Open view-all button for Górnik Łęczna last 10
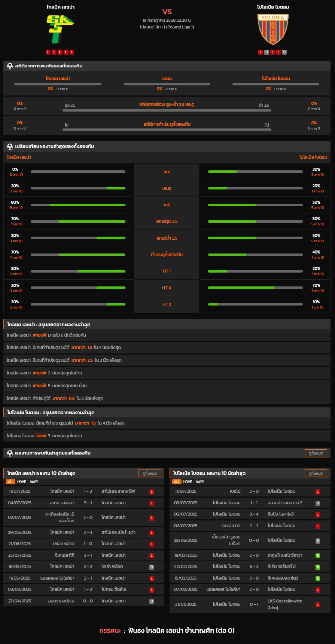 150,473
